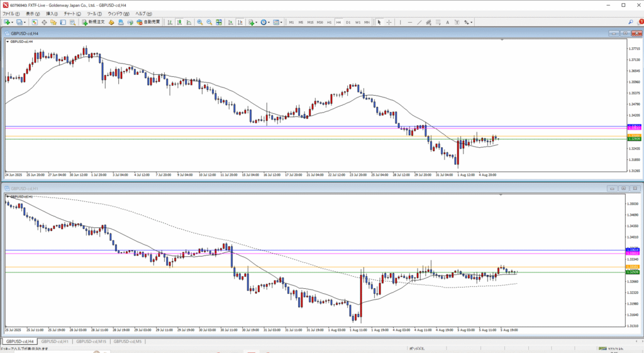Open the Profiles toolbar icon
Image resolution: width=644 pixels, height=353 pixels.
tap(19, 22)
